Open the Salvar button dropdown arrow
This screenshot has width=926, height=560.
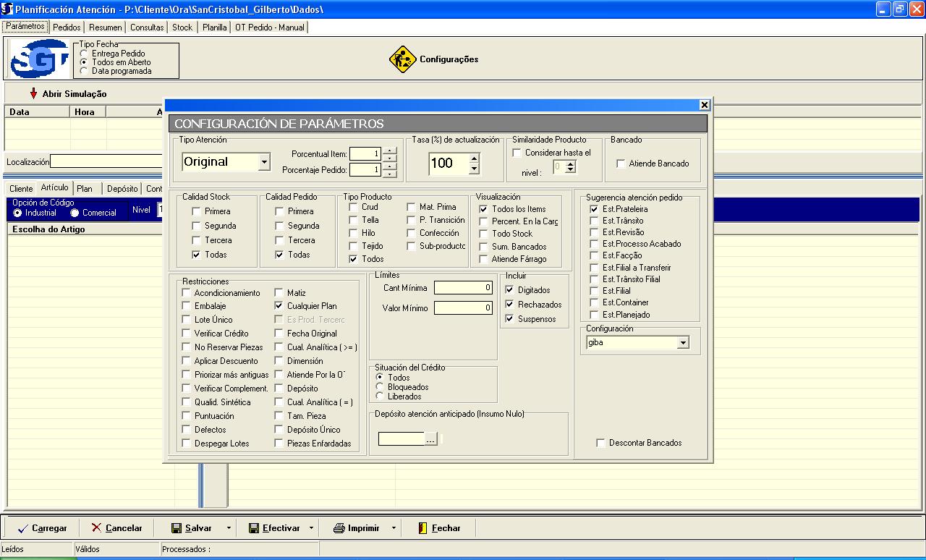click(x=229, y=528)
